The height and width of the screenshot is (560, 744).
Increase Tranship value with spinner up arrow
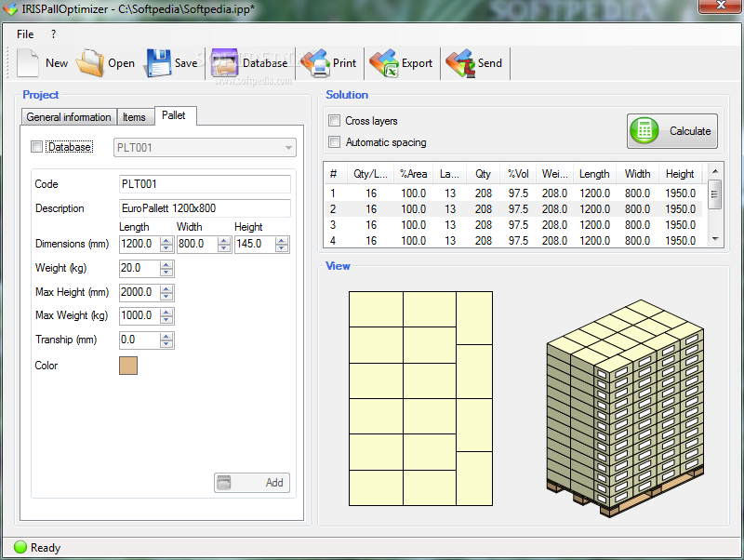(x=166, y=337)
